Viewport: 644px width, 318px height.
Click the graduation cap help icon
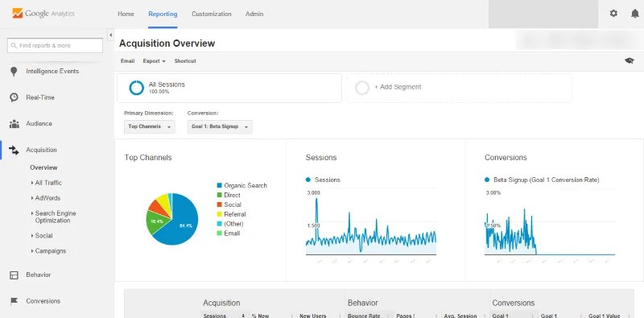click(630, 61)
